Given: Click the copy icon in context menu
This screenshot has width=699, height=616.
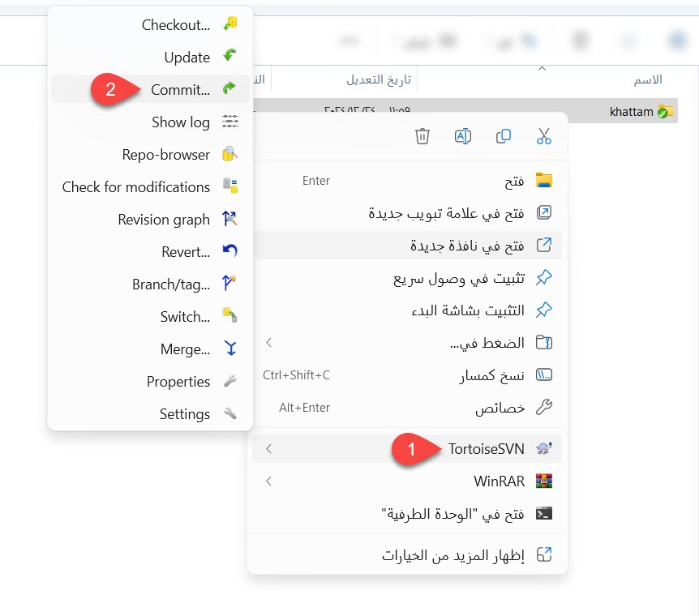Looking at the screenshot, I should [504, 136].
